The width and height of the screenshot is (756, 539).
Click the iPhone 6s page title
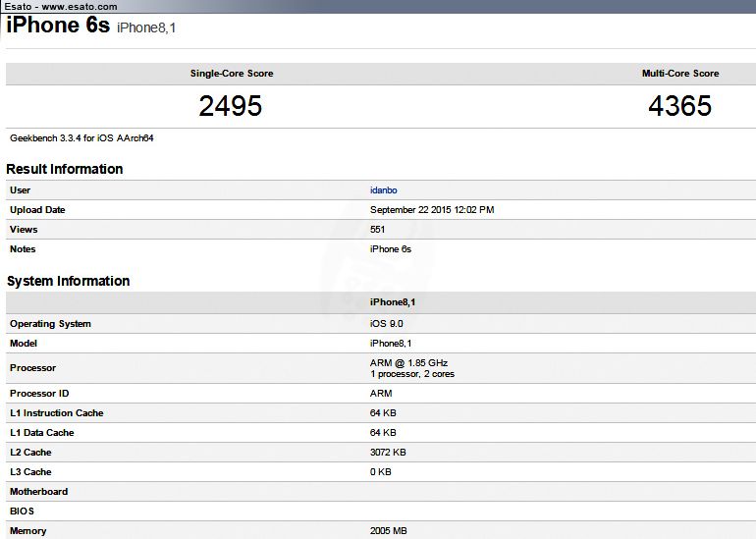[x=57, y=27]
